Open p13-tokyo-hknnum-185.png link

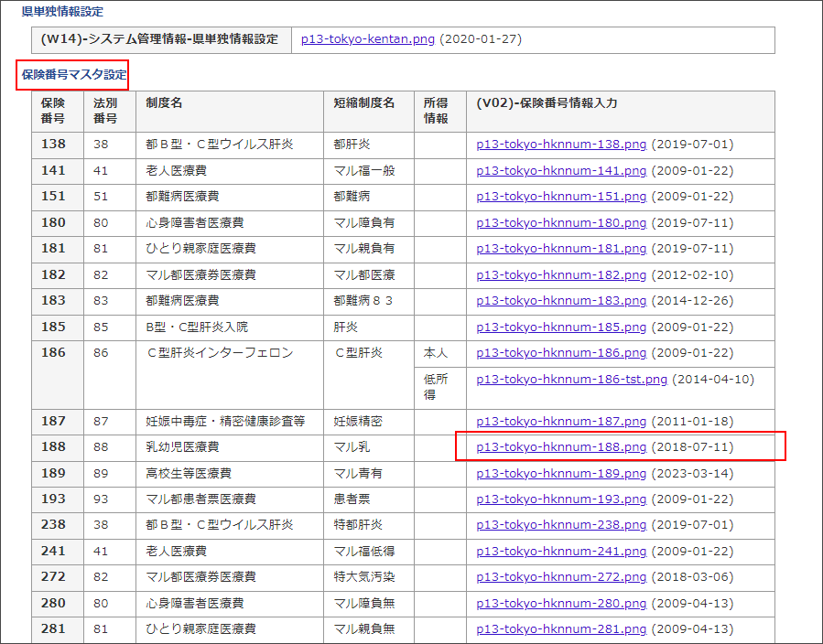(561, 327)
